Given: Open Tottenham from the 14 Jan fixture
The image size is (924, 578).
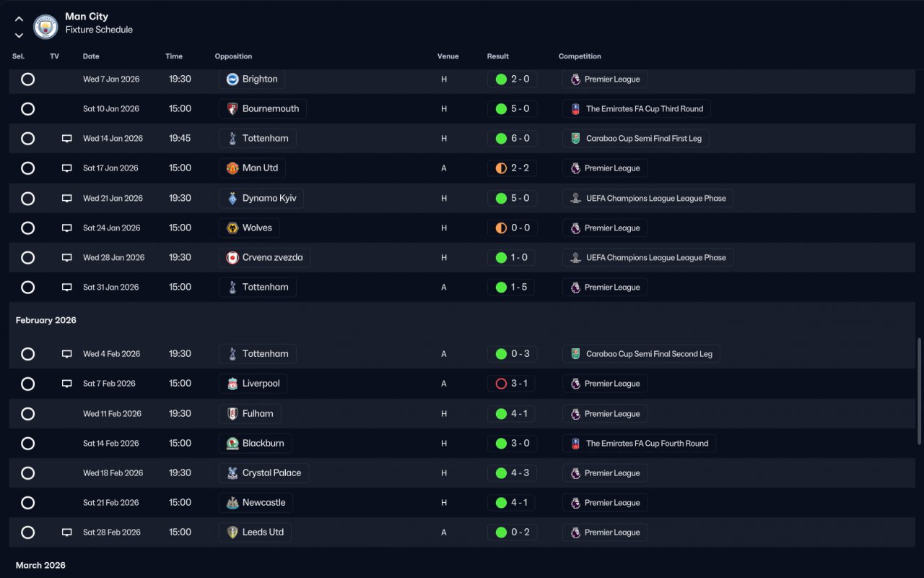Looking at the screenshot, I should pyautogui.click(x=258, y=139).
